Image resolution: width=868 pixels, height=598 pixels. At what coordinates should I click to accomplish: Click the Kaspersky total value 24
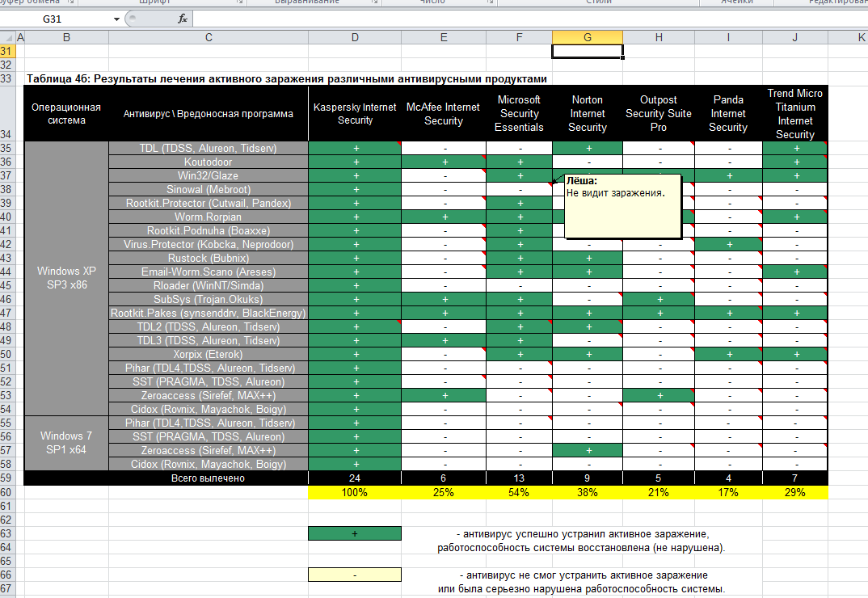(355, 478)
